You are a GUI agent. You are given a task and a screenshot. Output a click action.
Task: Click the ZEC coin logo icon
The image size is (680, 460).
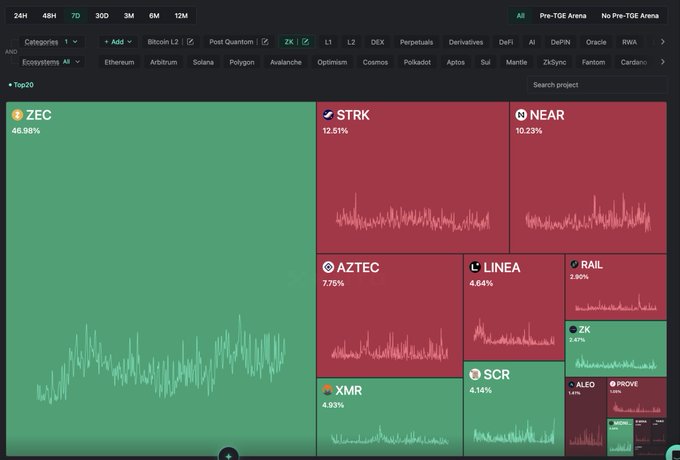click(x=17, y=115)
